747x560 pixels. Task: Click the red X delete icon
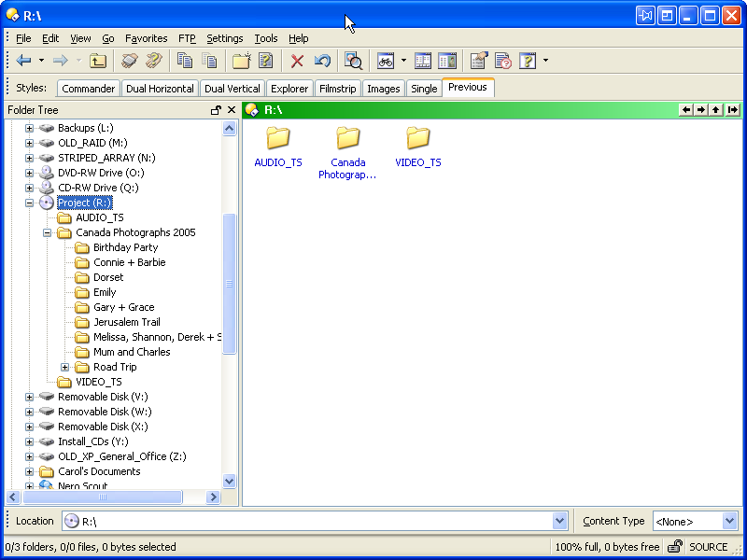click(x=297, y=61)
